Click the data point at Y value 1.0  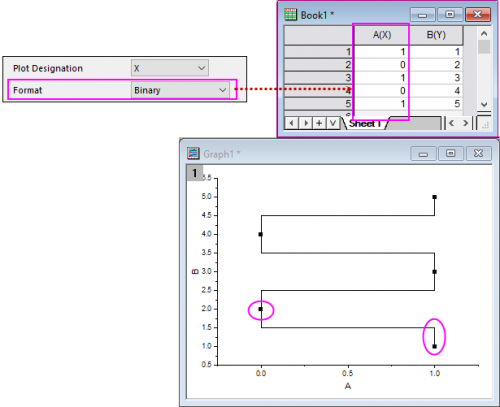[x=434, y=346]
